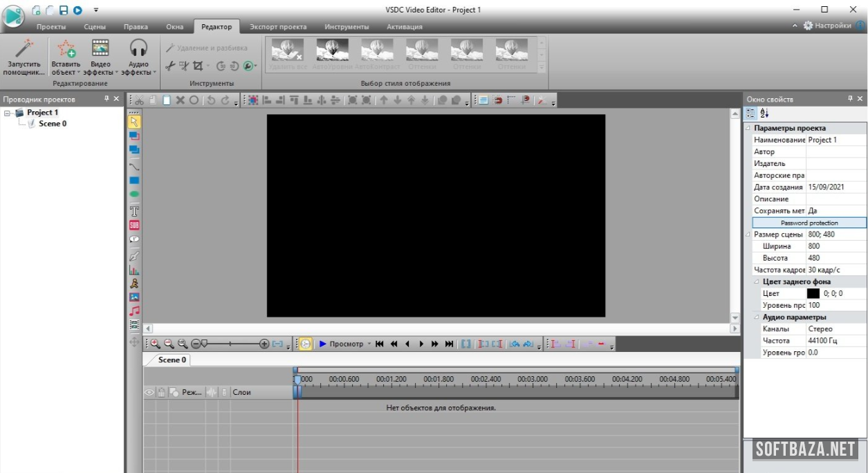Image resolution: width=868 pixels, height=473 pixels.
Task: Toggle the magnet snapping icon
Action: click(x=497, y=100)
